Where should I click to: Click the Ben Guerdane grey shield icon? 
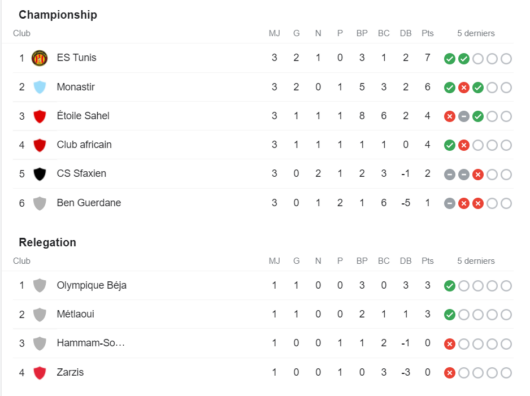[x=40, y=203]
